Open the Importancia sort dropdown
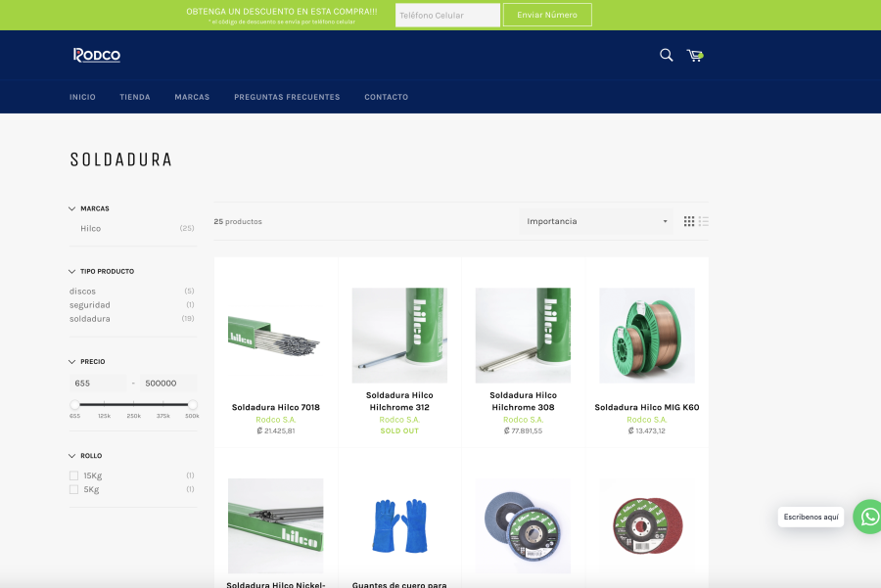Viewport: 881px width, 588px height. pyautogui.click(x=596, y=221)
